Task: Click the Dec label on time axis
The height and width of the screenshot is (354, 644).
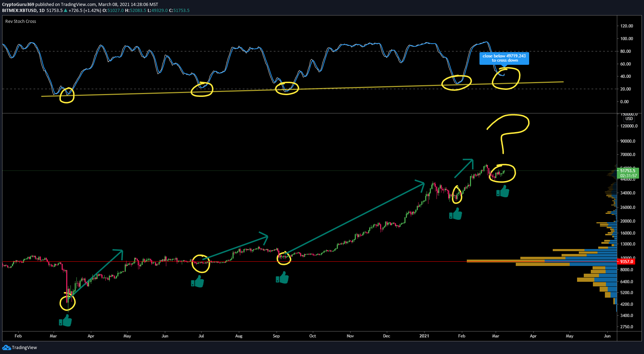Action: coord(386,336)
